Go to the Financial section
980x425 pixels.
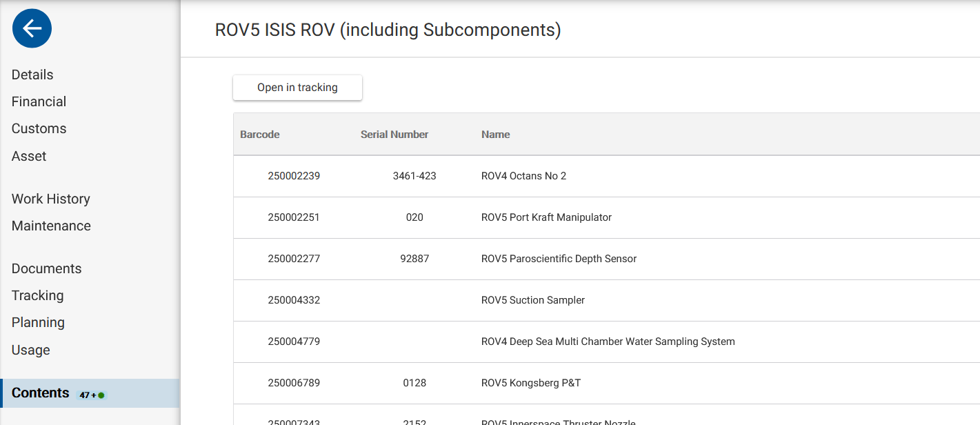(39, 101)
